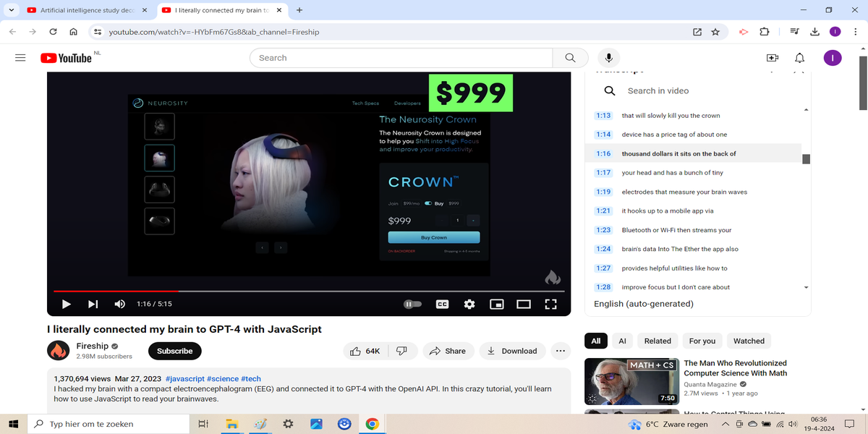This screenshot has height=434, width=868.
Task: Reload the page
Action: tap(53, 32)
